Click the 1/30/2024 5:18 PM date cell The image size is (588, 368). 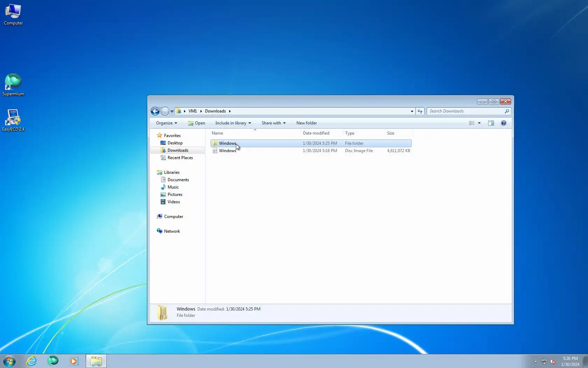pos(320,151)
